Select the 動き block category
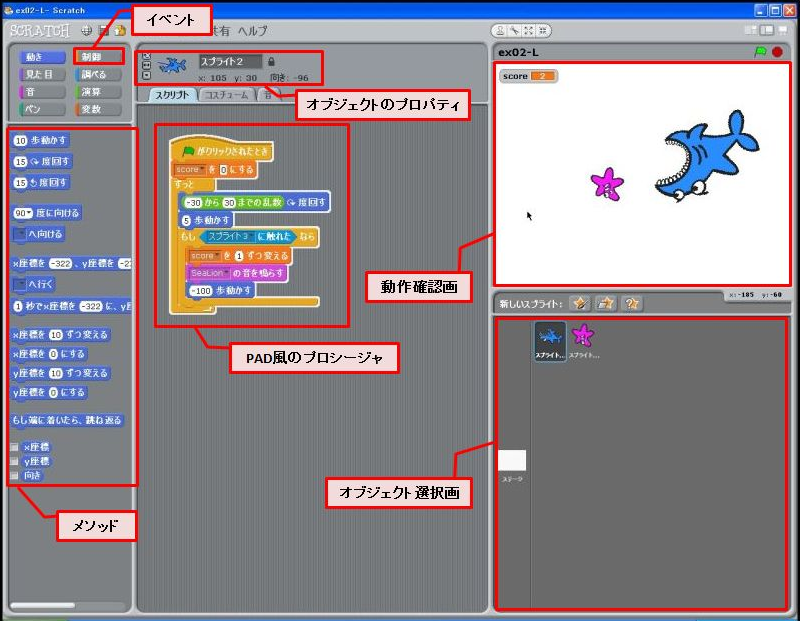The height and width of the screenshot is (621, 800). 42,57
